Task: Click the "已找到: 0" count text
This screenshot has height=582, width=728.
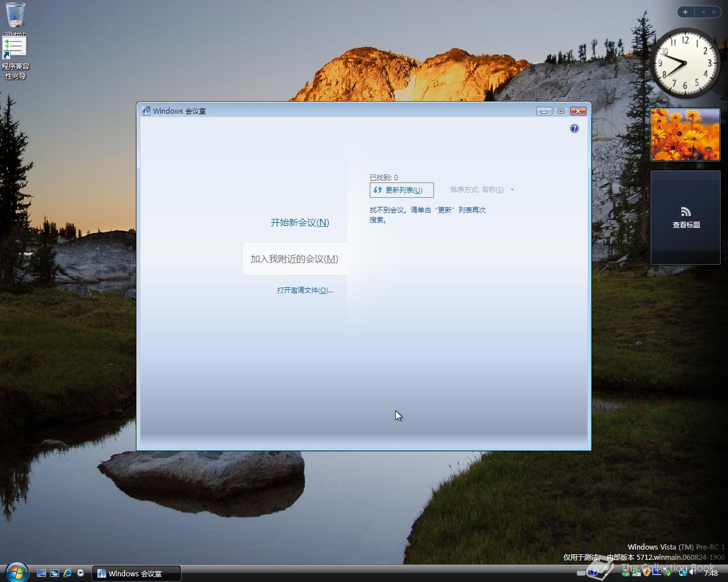Action: click(384, 177)
